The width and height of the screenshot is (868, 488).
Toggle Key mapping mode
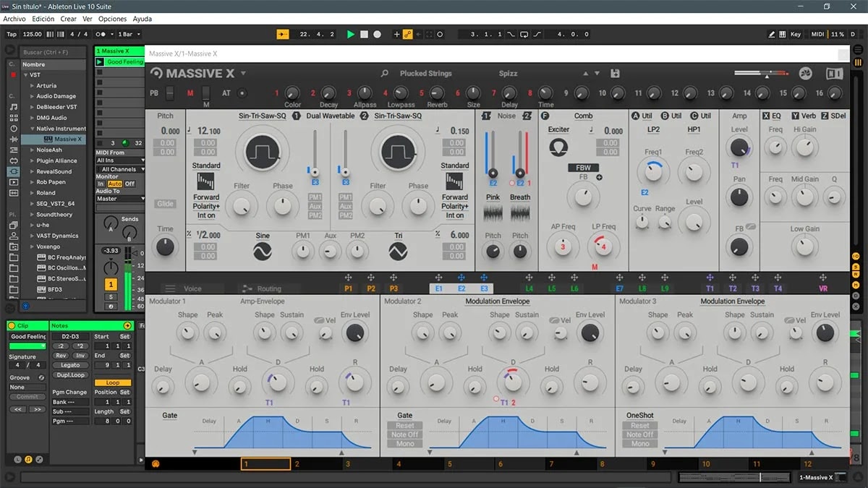(x=796, y=34)
